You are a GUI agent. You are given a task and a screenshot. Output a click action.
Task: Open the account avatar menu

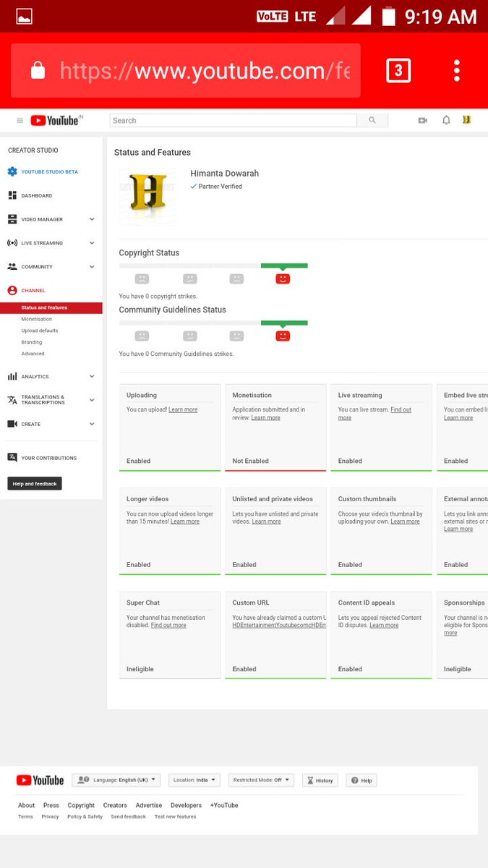pyautogui.click(x=466, y=120)
